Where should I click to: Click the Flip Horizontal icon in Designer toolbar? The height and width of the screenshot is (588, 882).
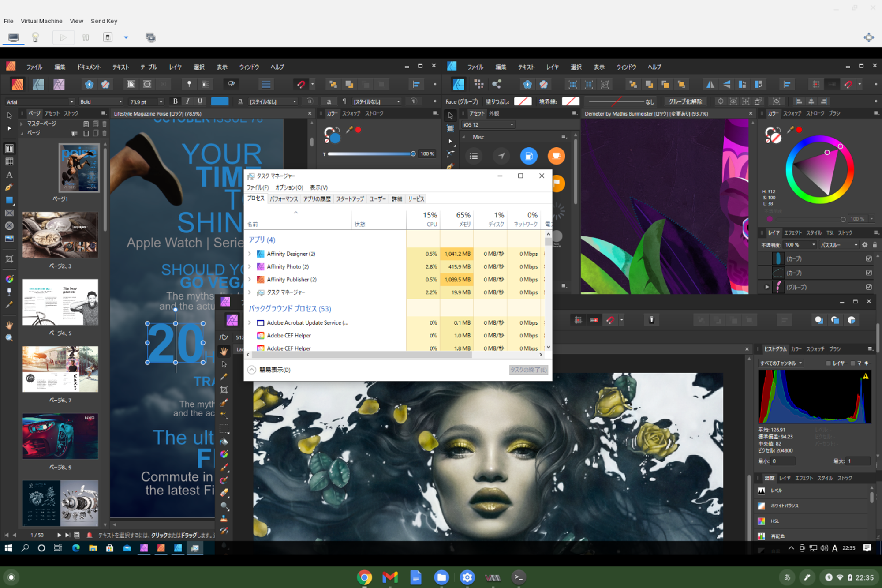point(710,84)
